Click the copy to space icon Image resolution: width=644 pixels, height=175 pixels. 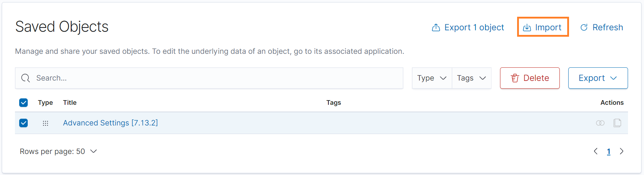point(617,123)
